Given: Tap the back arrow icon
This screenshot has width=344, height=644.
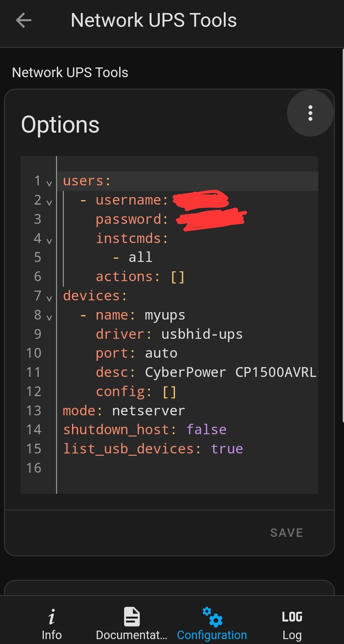Looking at the screenshot, I should [23, 20].
